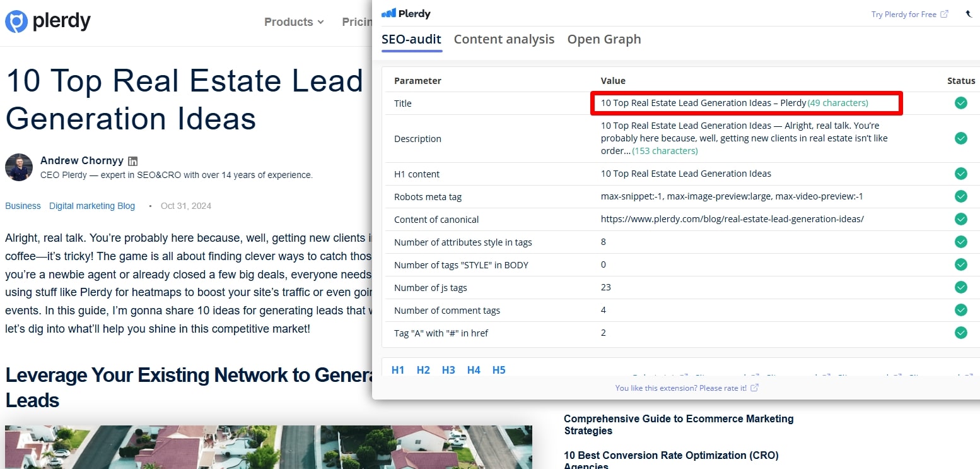Click the green checkmark beside "Number of js tags"
The image size is (980, 469).
(x=961, y=287)
